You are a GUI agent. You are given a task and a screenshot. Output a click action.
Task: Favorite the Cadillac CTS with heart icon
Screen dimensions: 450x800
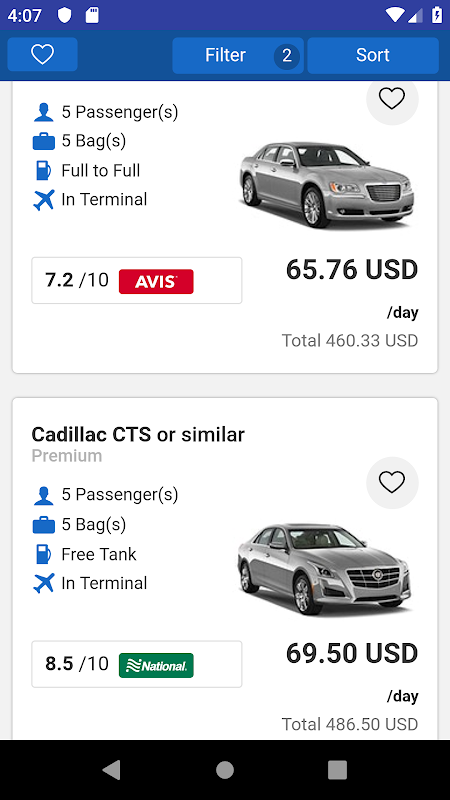(392, 482)
